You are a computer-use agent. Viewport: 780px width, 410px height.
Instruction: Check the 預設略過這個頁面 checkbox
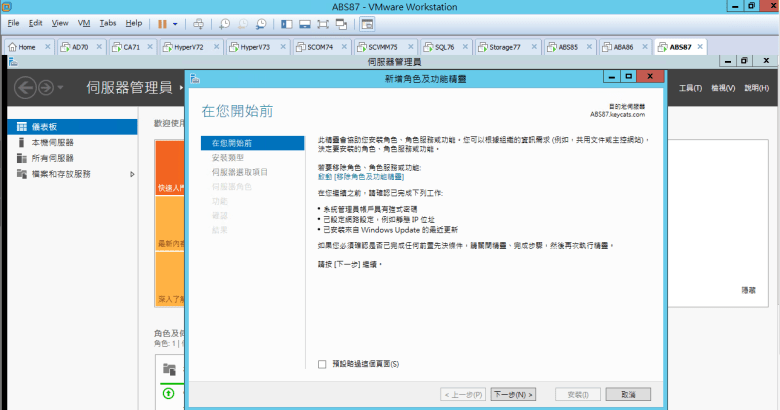click(x=322, y=364)
